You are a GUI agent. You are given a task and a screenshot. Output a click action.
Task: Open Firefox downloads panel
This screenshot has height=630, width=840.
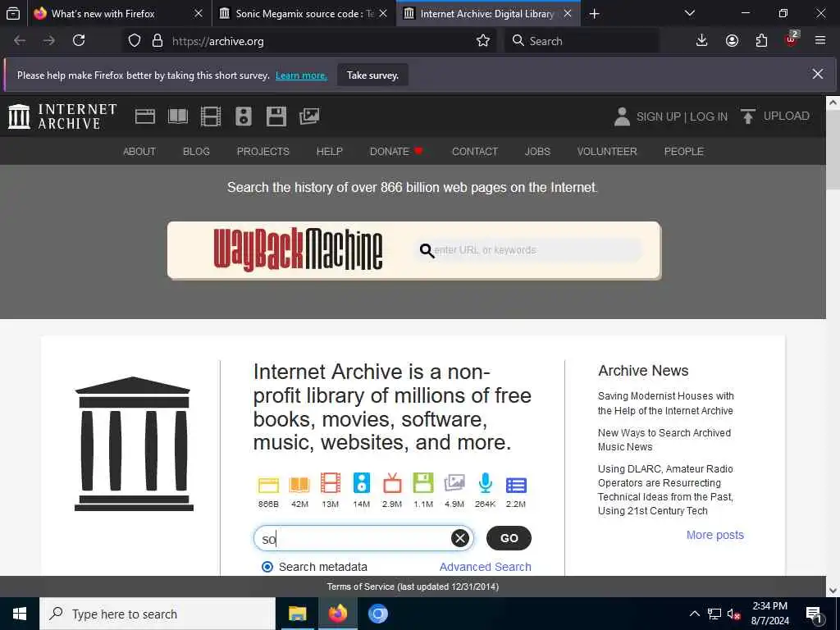[701, 41]
